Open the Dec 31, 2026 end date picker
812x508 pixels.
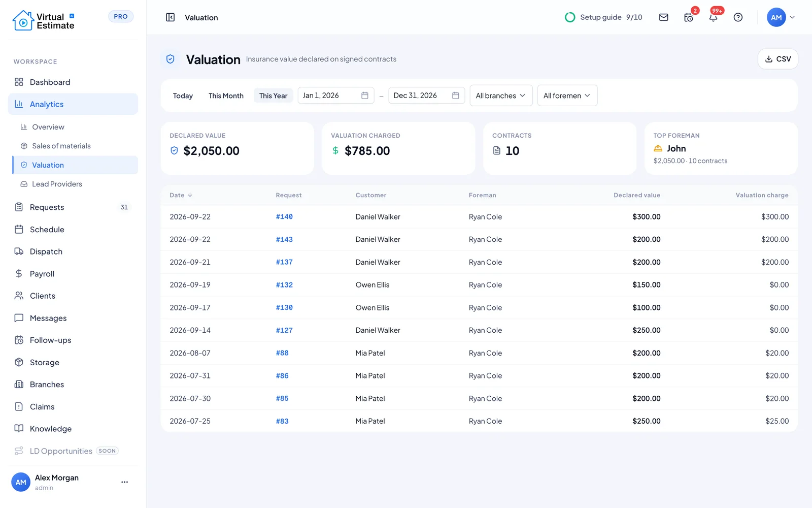pyautogui.click(x=426, y=96)
